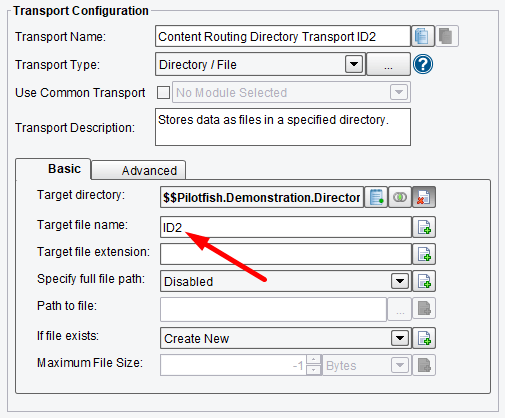Click the Transport Description text area

coord(283,127)
